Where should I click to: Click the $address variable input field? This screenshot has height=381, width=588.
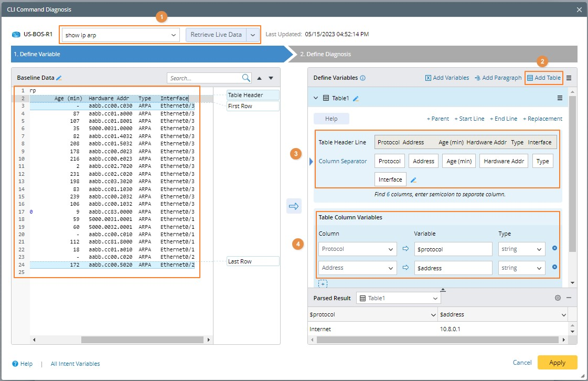[453, 268]
